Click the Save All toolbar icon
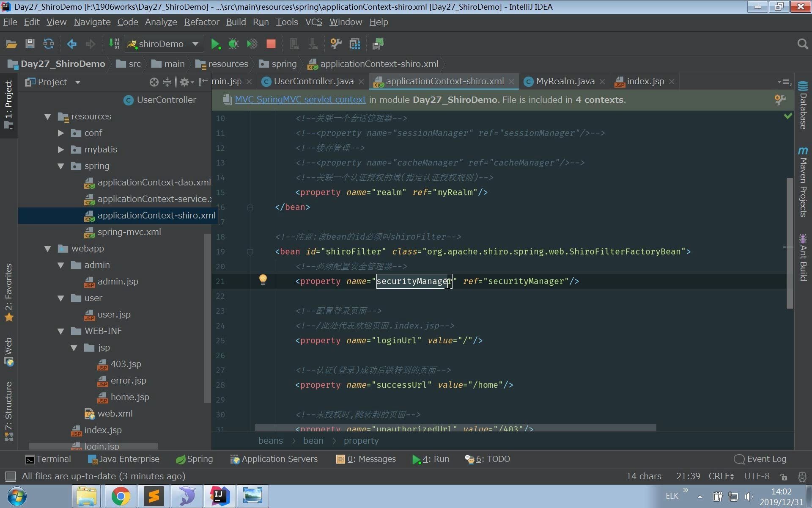The height and width of the screenshot is (508, 812). (30, 44)
